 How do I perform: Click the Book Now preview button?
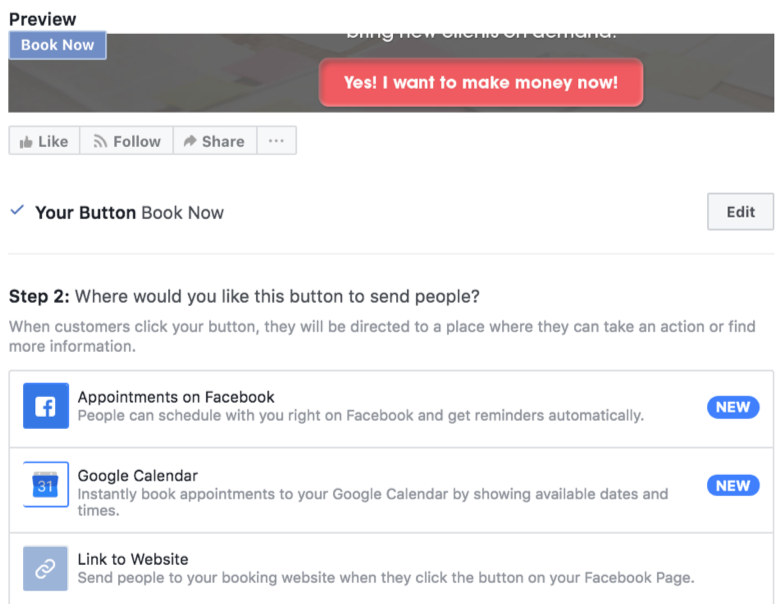click(57, 45)
